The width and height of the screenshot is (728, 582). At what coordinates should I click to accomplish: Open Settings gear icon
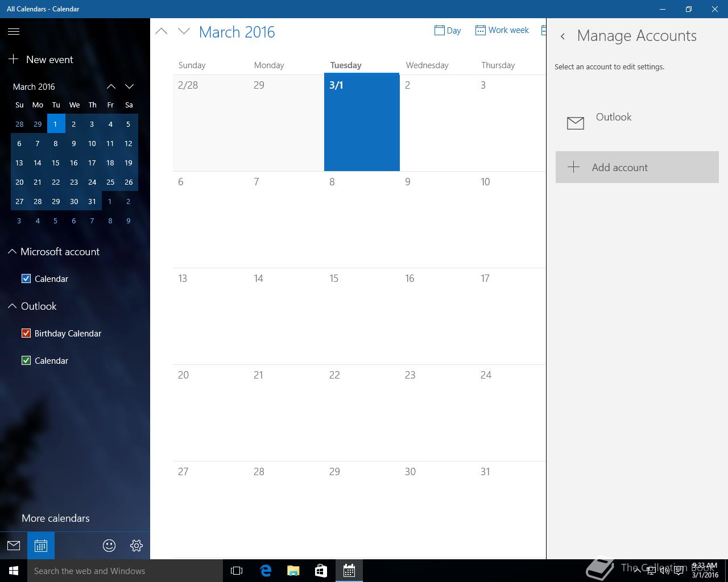[136, 546]
